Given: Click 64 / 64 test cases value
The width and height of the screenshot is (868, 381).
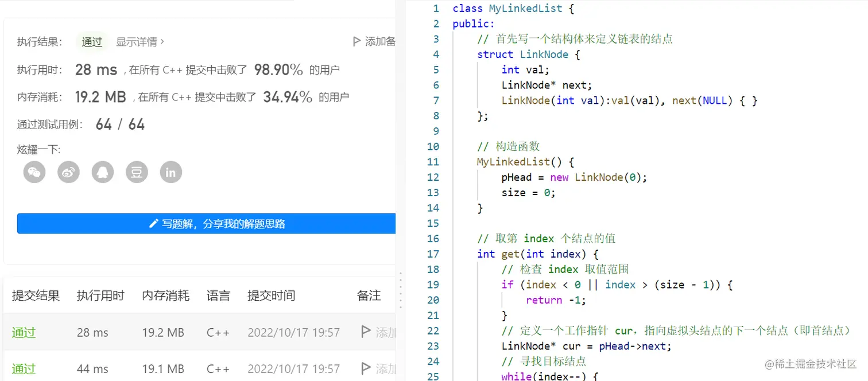Looking at the screenshot, I should (x=120, y=124).
